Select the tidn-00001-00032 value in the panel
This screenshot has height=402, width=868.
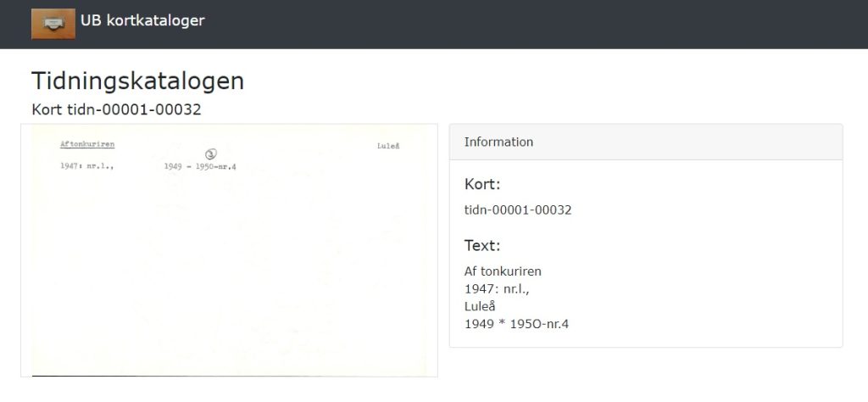pos(518,209)
